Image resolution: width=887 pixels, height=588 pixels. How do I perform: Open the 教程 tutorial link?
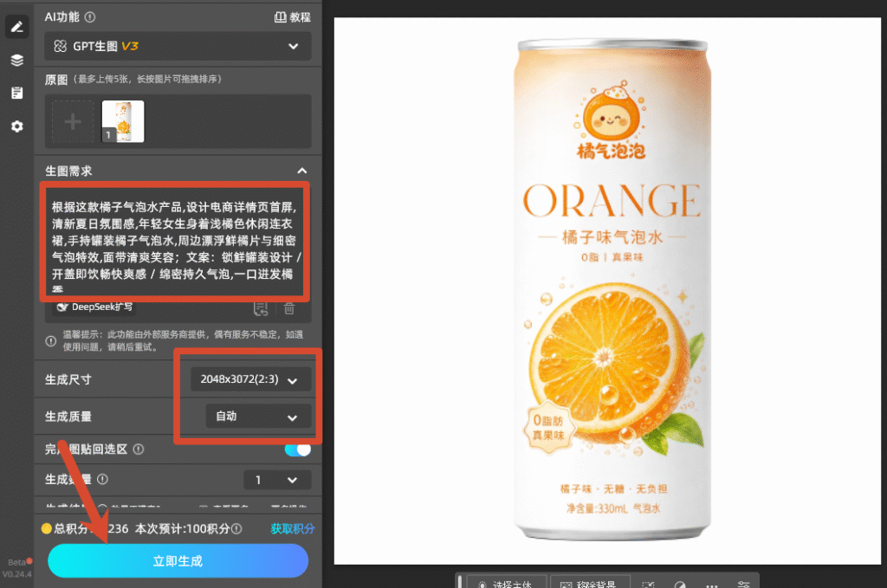(293, 17)
